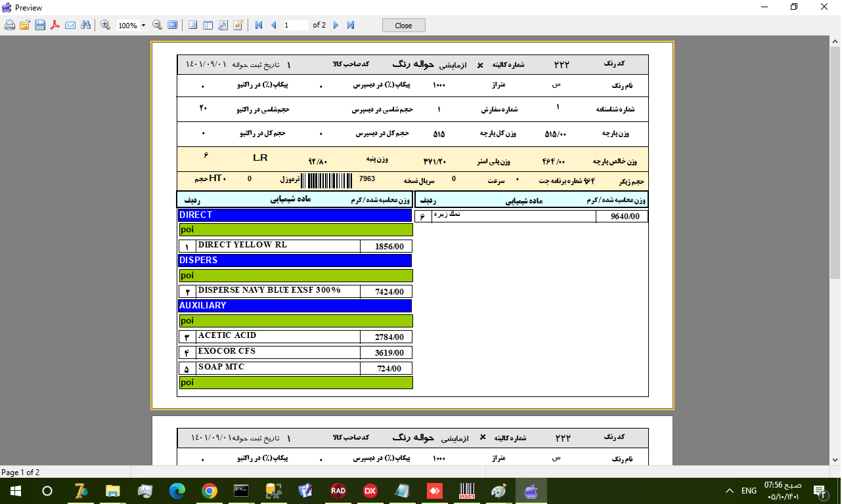
Task: Click the blue DIRECT header bar
Action: 294,215
